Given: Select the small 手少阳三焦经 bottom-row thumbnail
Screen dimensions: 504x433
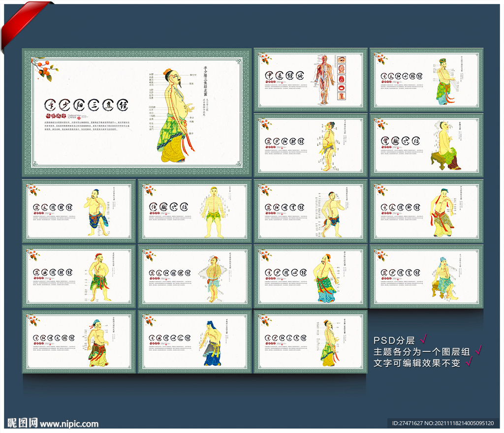Looking at the screenshot, I should tap(311, 342).
